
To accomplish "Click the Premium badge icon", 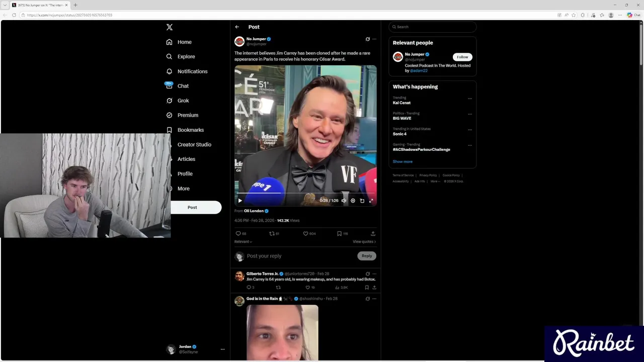I will coord(170,115).
